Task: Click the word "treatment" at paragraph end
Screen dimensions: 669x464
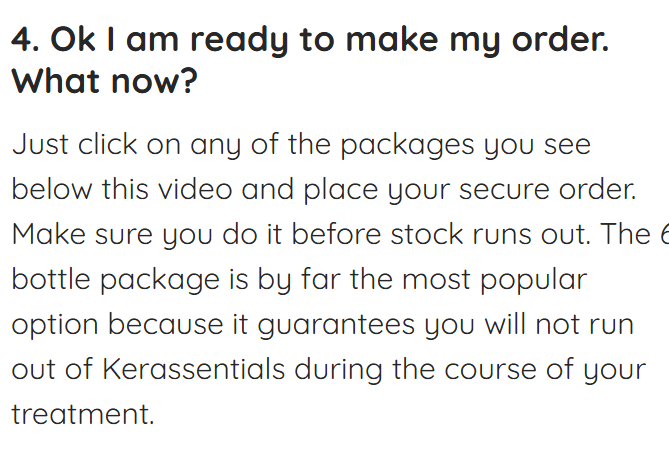Action: pyautogui.click(x=82, y=414)
